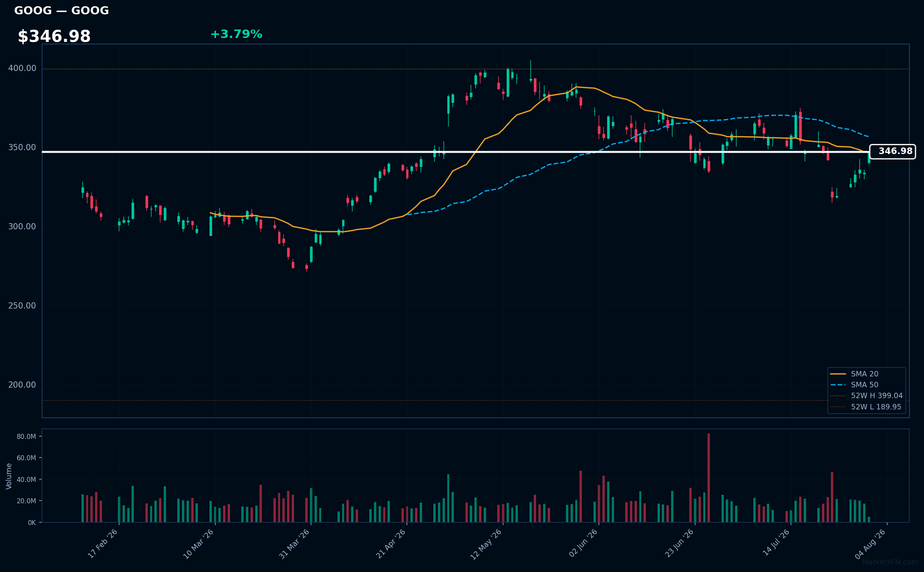This screenshot has width=924, height=572.
Task: Click the 350.00 price axis label
Action: 22,147
